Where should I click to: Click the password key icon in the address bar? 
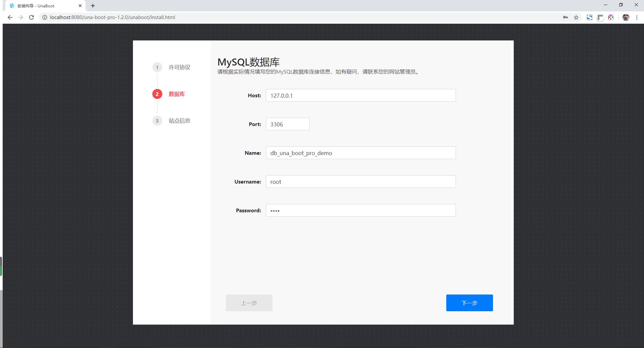[x=565, y=17]
